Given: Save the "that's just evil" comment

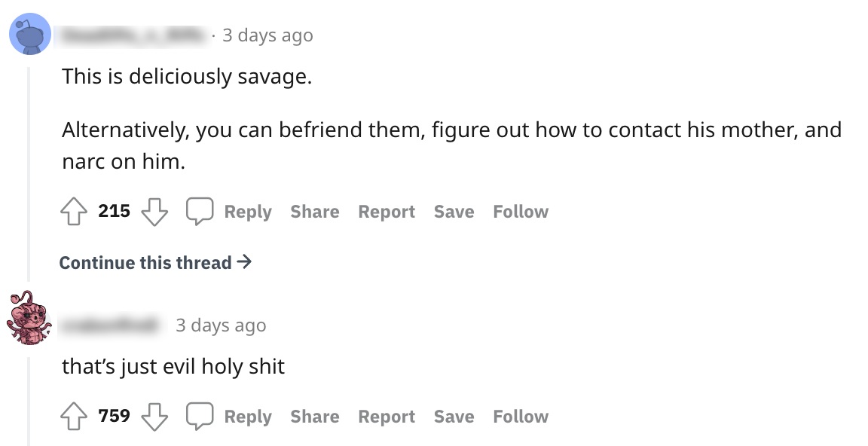Looking at the screenshot, I should pyautogui.click(x=454, y=417).
